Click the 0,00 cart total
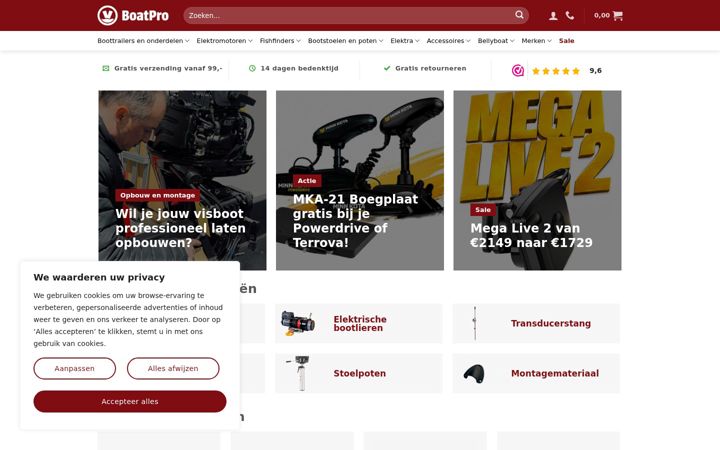This screenshot has width=720, height=450. pyautogui.click(x=602, y=15)
